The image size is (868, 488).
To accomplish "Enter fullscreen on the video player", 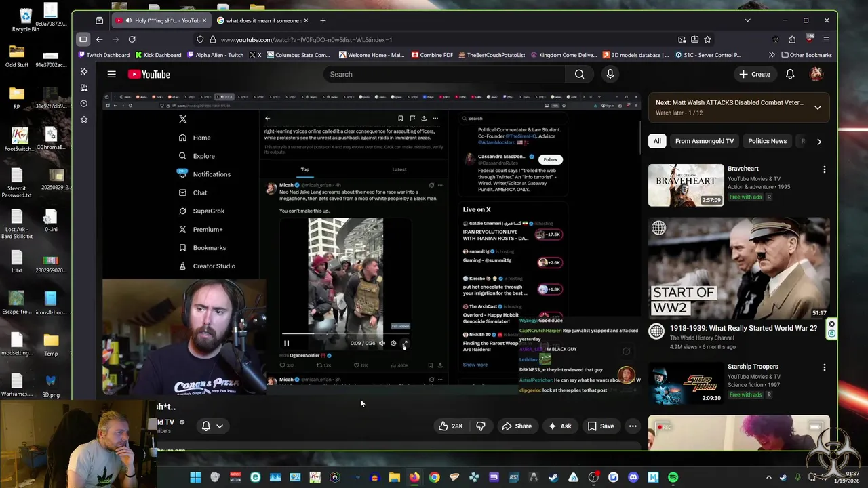I will (405, 344).
